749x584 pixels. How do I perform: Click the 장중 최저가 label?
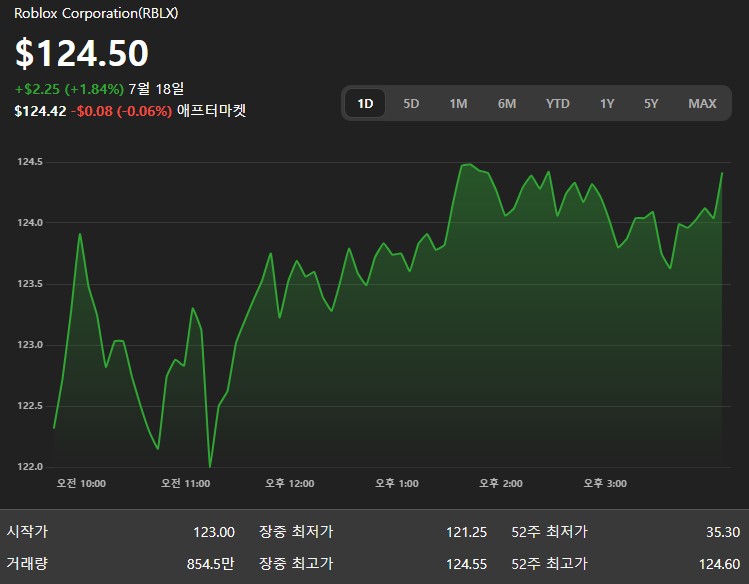point(296,531)
